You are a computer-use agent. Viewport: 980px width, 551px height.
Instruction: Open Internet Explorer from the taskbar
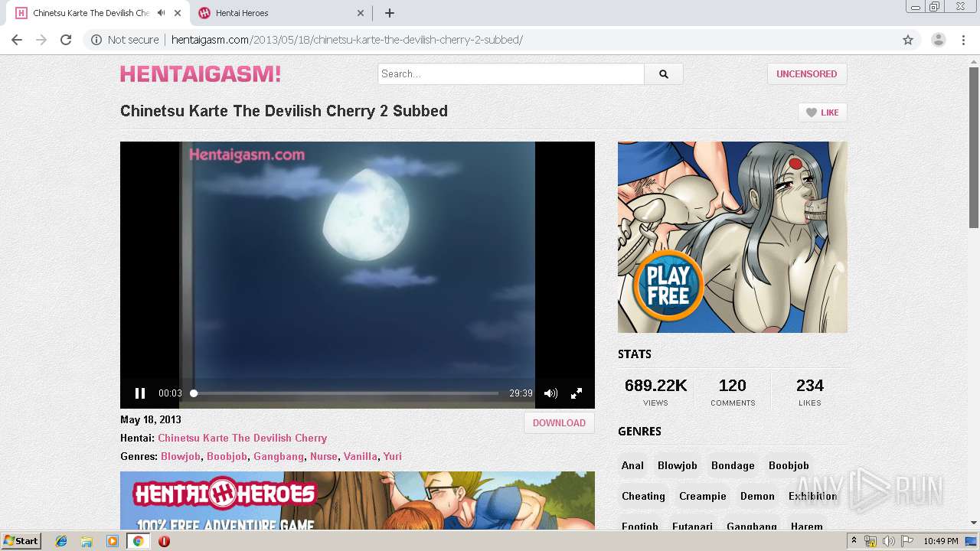point(61,541)
